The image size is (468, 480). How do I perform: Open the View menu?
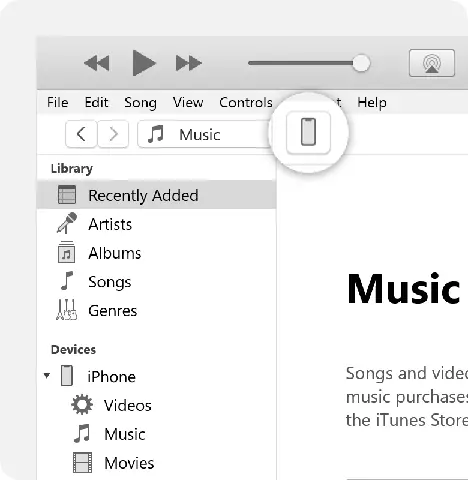[x=188, y=102]
